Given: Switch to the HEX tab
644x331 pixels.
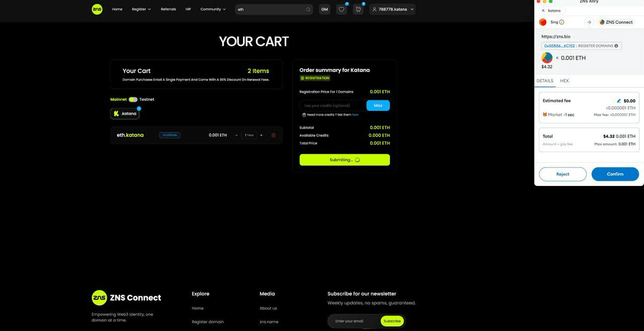Looking at the screenshot, I should pos(564,81).
